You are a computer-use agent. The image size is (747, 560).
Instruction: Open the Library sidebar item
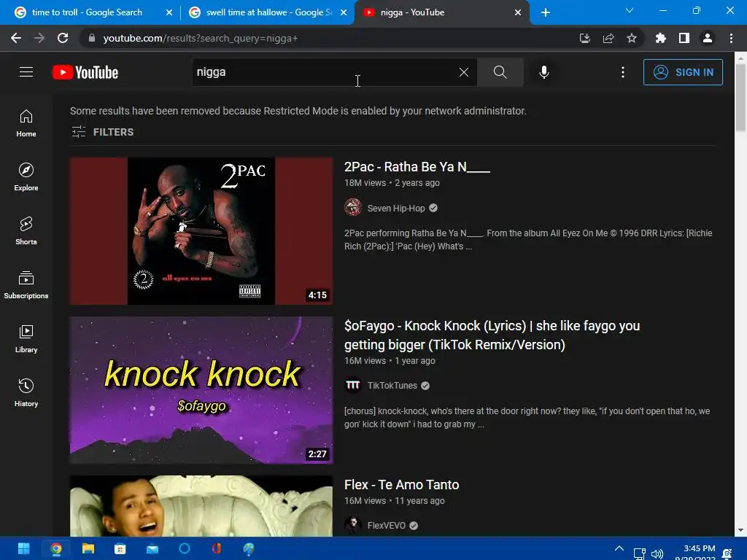tap(26, 338)
